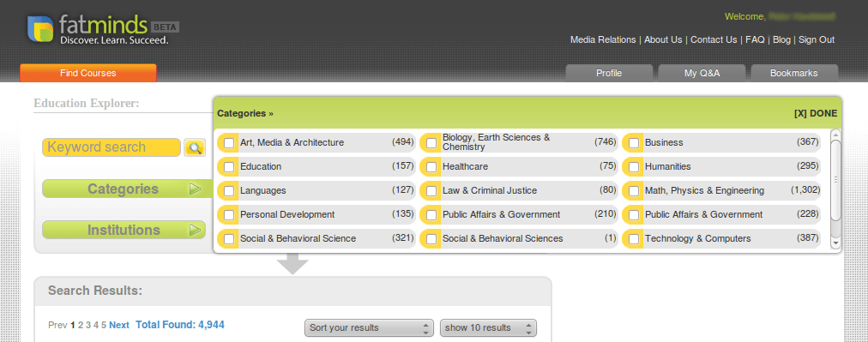868x342 pixels.
Task: Expand the Categories filter button
Action: click(x=127, y=189)
